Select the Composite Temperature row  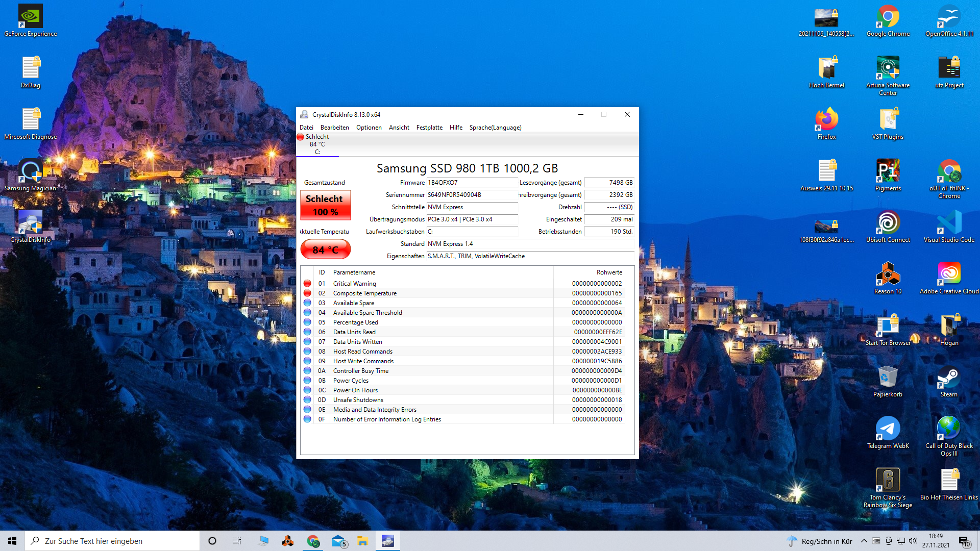[364, 293]
